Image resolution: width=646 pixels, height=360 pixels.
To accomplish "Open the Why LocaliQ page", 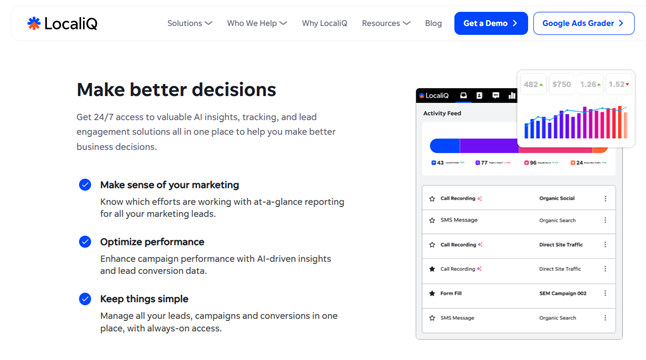I will click(x=324, y=23).
